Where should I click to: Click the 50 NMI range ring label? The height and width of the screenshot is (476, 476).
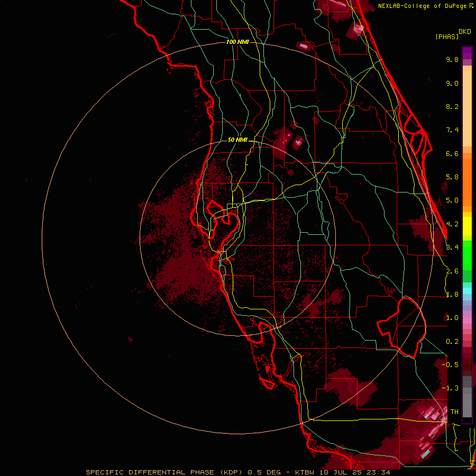coord(237,140)
